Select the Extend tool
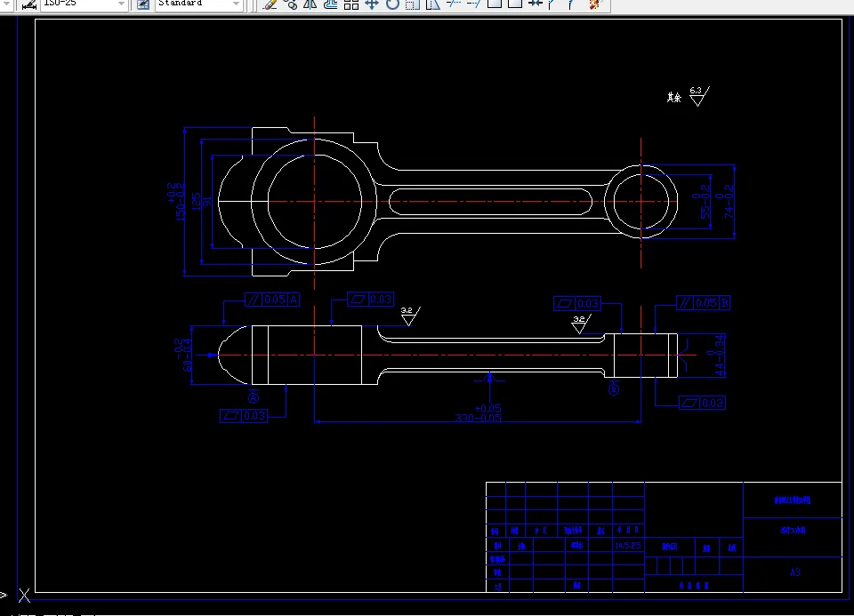The height and width of the screenshot is (616, 854). click(474, 4)
